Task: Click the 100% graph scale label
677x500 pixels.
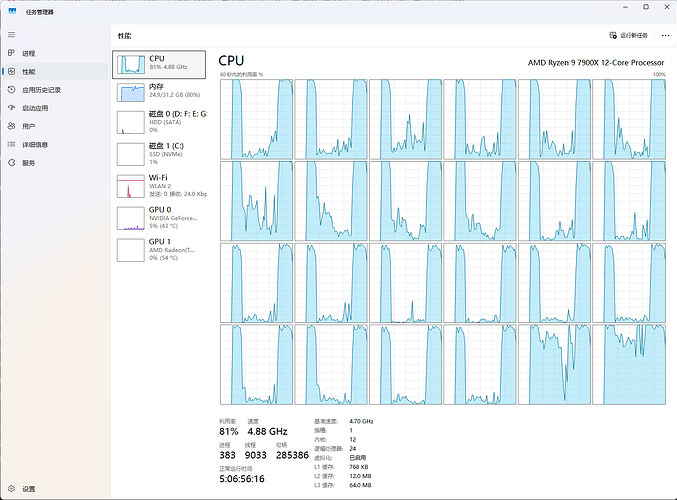Action: pyautogui.click(x=659, y=74)
